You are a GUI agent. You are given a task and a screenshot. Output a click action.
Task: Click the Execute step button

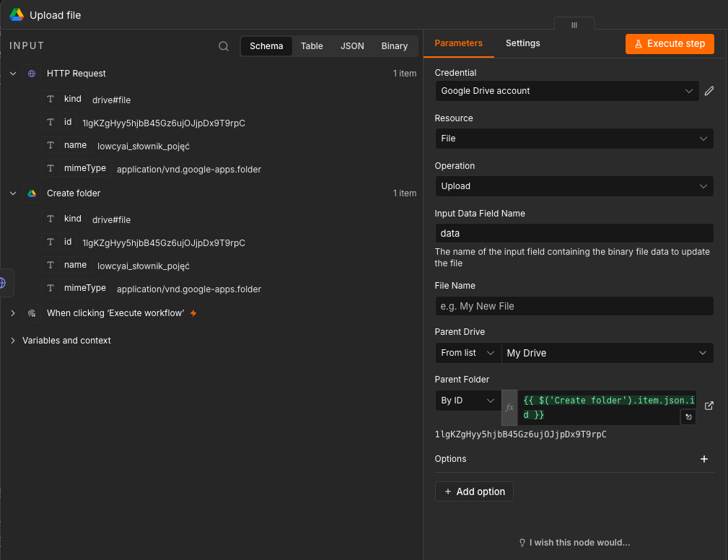tap(670, 43)
